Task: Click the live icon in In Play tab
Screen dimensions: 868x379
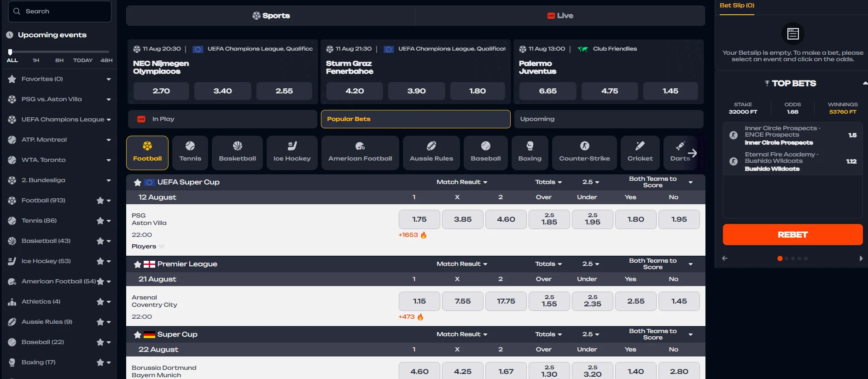Action: coord(141,119)
